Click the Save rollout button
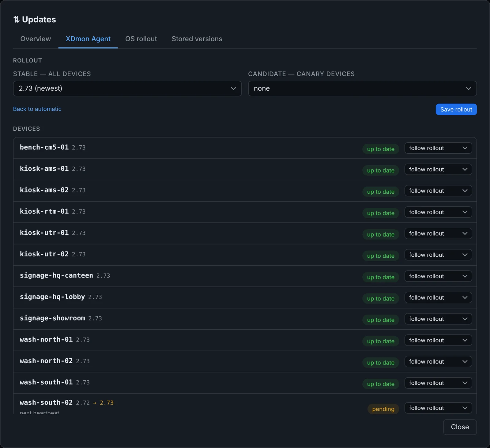This screenshot has height=448, width=490. tap(456, 110)
